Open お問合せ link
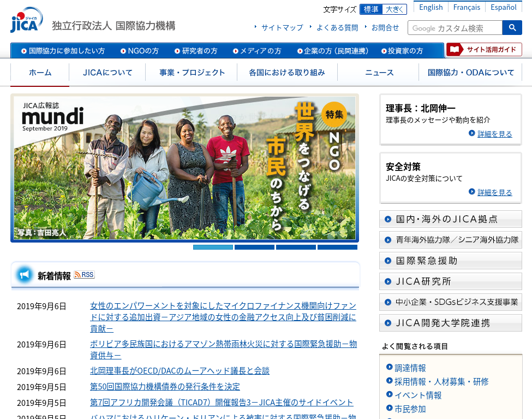 coord(385,27)
